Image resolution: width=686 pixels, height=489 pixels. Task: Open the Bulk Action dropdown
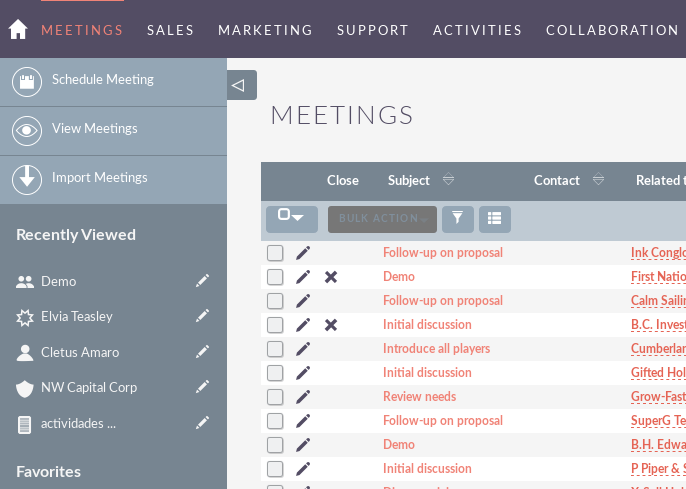coord(382,219)
